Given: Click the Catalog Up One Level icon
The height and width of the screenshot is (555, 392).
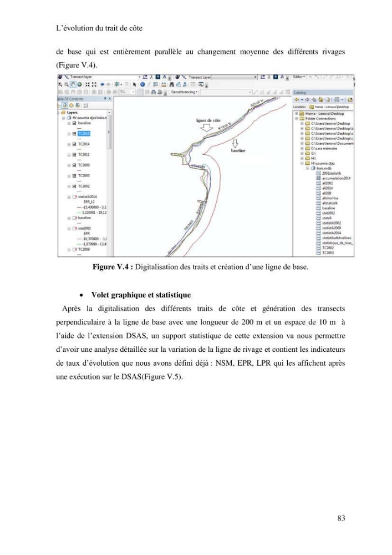Looking at the screenshot, I should point(314,100).
